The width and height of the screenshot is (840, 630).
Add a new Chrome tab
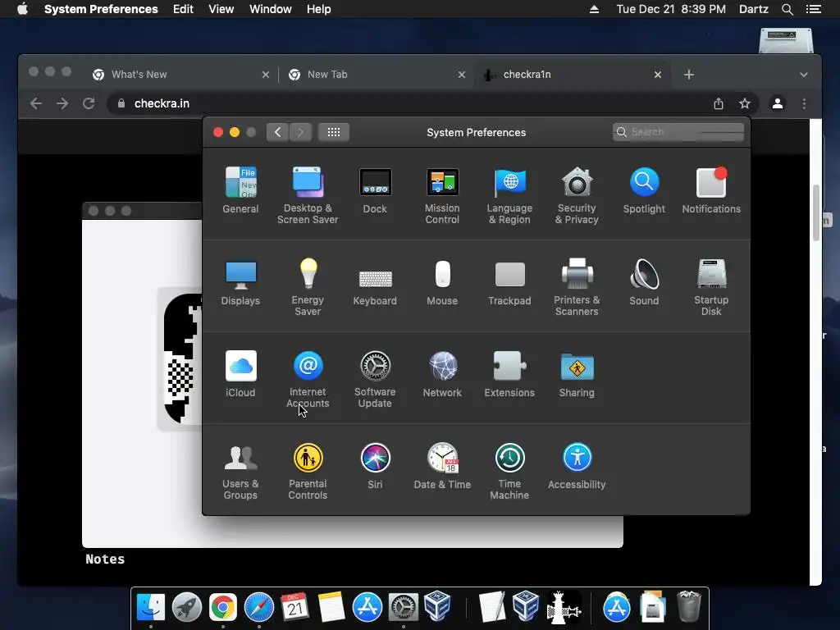click(x=689, y=75)
